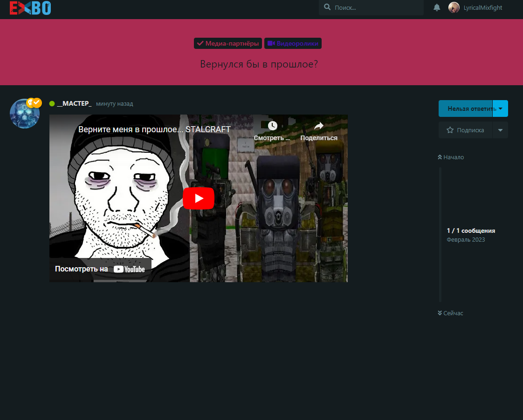Open video title Верните меня в прошлое
This screenshot has height=420, width=523.
(154, 129)
